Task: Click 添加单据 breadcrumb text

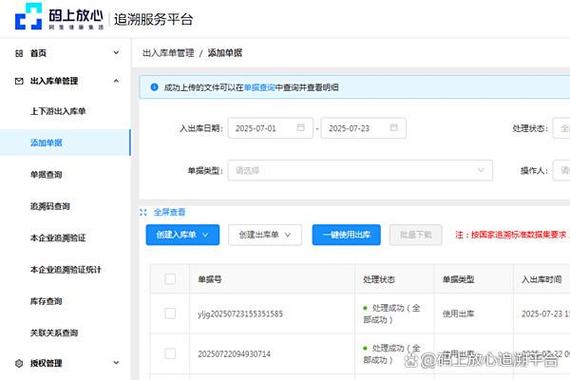Action: tap(225, 53)
